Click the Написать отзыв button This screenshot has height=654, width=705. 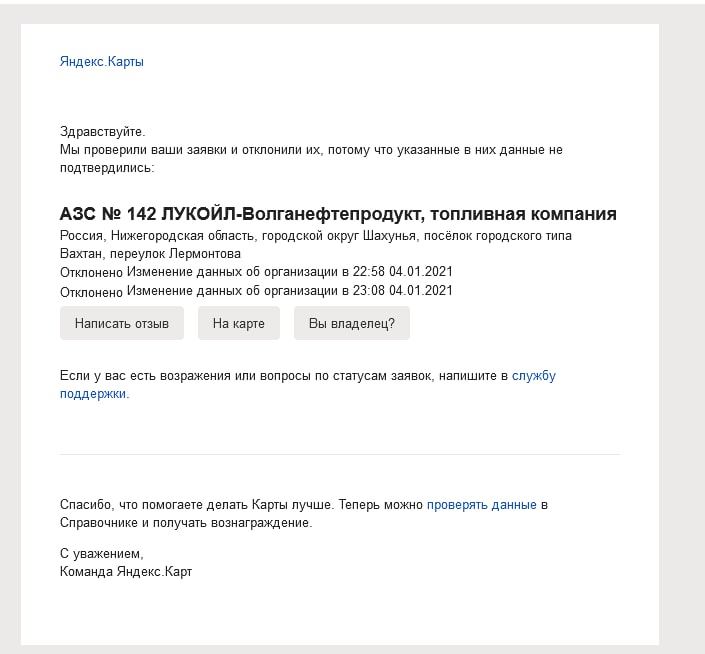122,323
